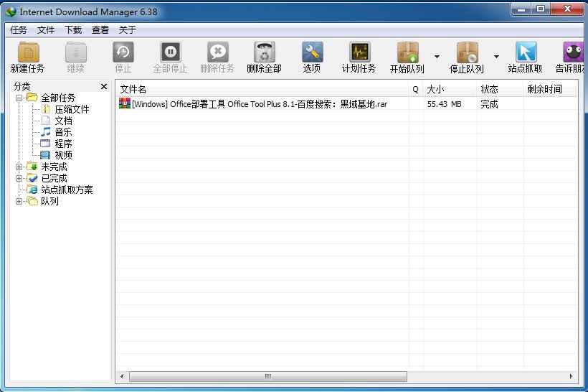The image size is (588, 392).
Task: Close the 分类 categories panel
Action: pyautogui.click(x=104, y=87)
